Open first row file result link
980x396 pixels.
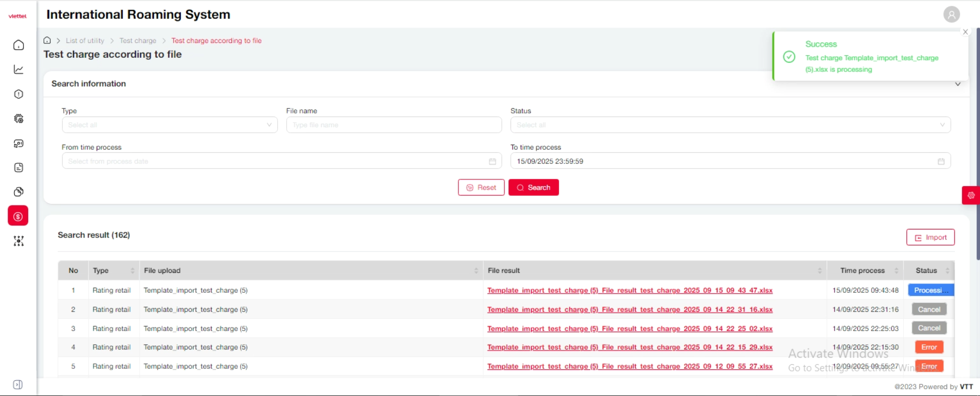629,290
